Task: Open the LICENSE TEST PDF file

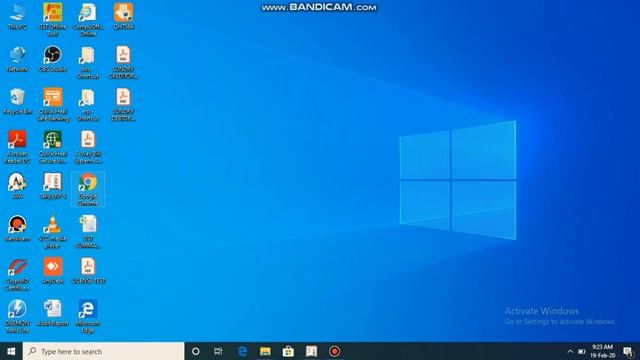Action: [88, 271]
